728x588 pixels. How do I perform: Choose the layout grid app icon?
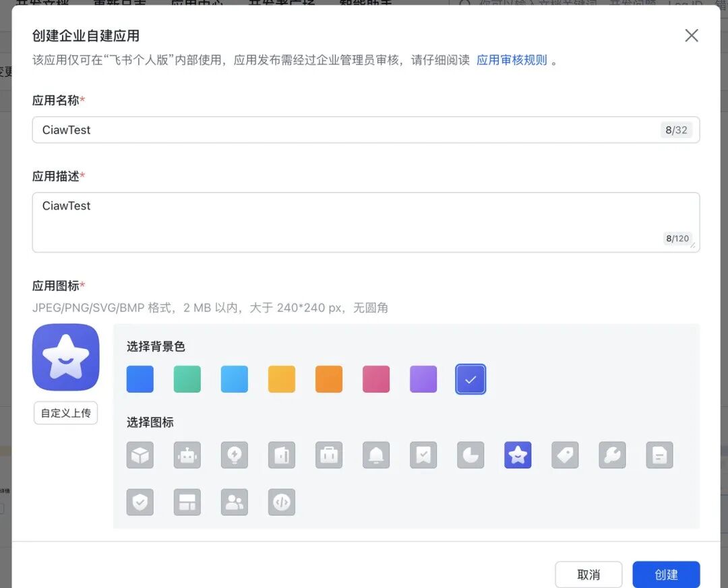click(x=187, y=502)
